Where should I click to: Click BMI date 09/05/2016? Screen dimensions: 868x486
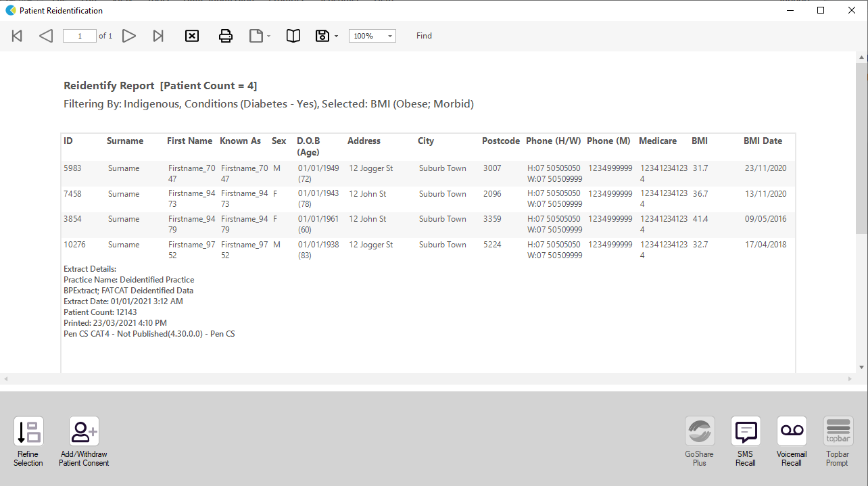[x=766, y=219]
